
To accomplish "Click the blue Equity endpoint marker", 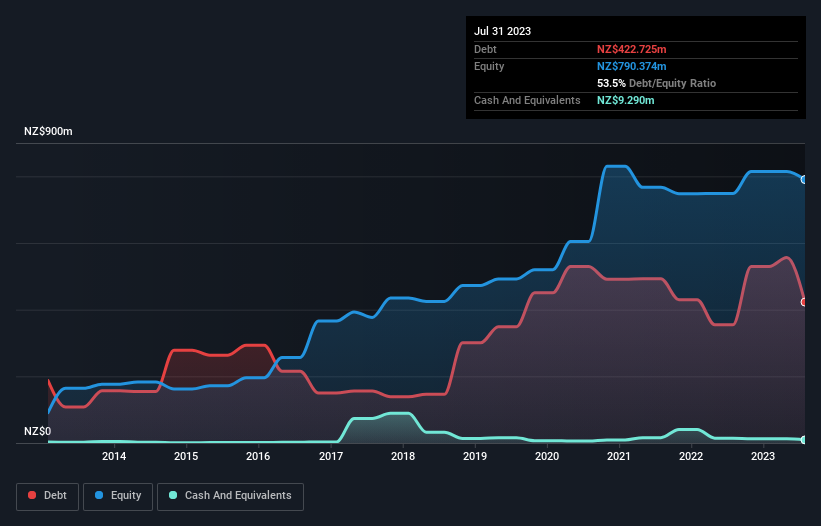I will point(804,180).
